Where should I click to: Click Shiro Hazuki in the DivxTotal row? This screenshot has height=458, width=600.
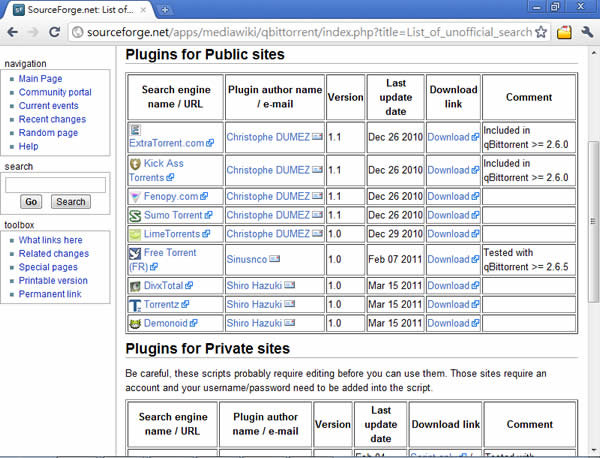click(x=254, y=286)
